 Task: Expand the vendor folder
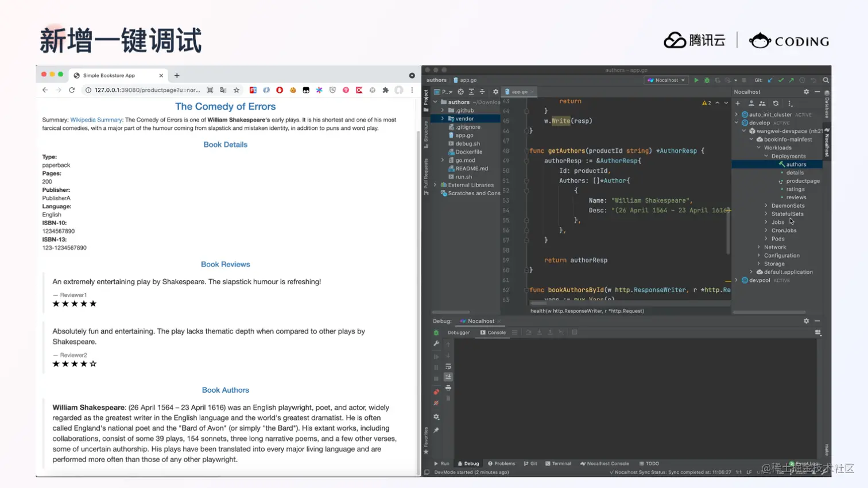(443, 119)
